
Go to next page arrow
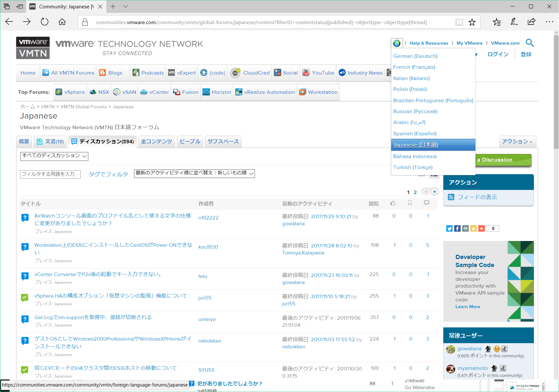(x=435, y=192)
